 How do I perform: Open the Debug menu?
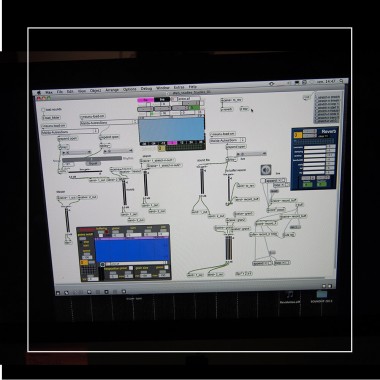pos(146,89)
